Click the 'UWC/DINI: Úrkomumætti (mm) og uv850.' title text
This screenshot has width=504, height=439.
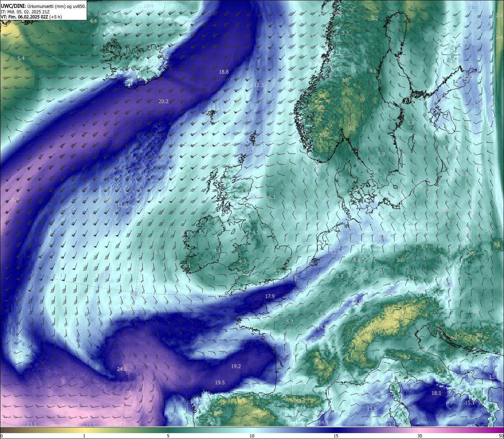coord(43,6)
